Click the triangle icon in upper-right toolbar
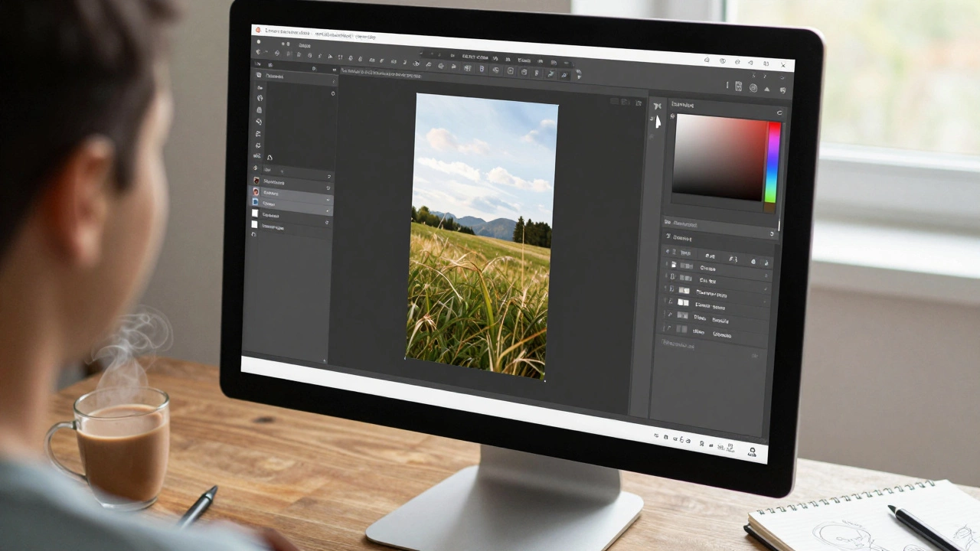The width and height of the screenshot is (980, 551). (767, 90)
